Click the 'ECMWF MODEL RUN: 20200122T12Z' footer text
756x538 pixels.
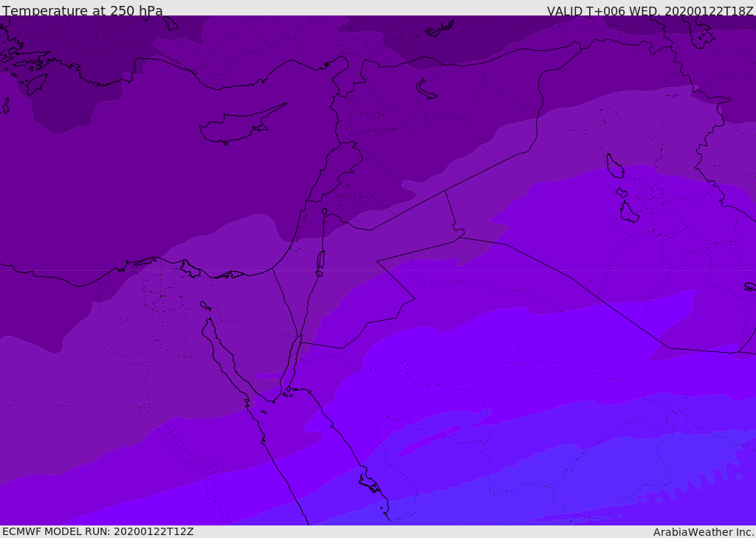click(98, 531)
